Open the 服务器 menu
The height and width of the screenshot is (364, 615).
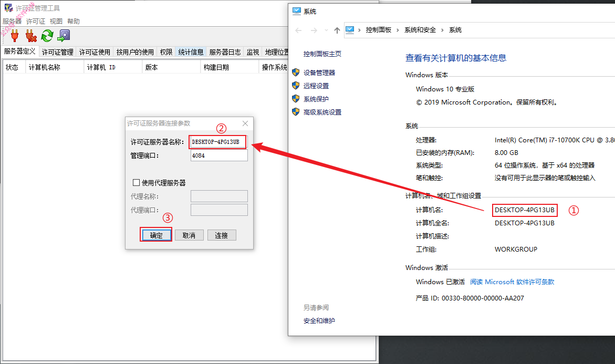click(x=12, y=21)
